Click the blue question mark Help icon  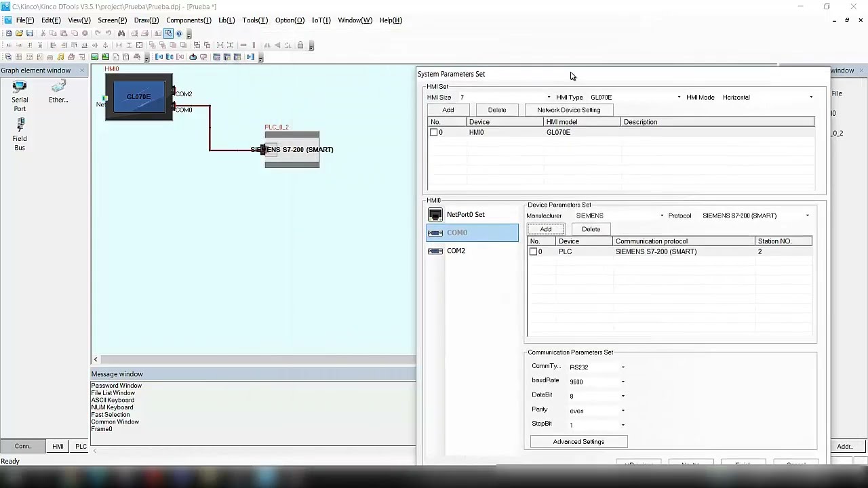[x=179, y=33]
